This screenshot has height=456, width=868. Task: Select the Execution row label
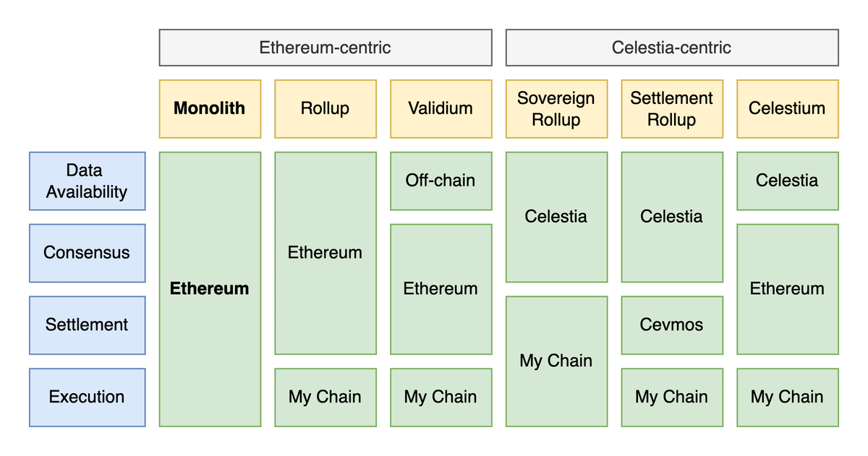tap(87, 397)
